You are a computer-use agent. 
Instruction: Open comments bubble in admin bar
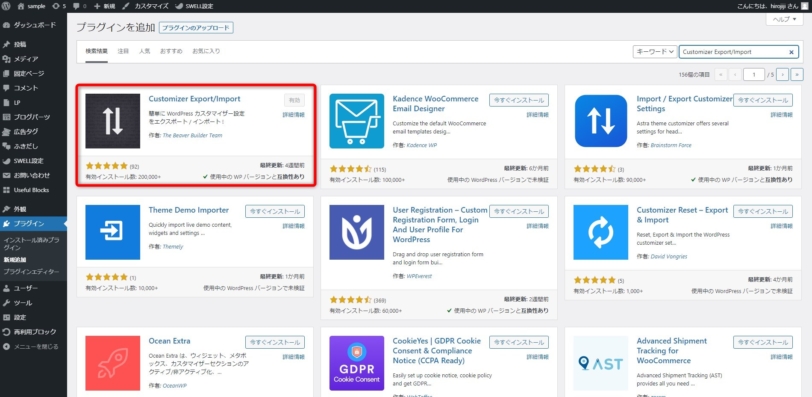coord(79,6)
